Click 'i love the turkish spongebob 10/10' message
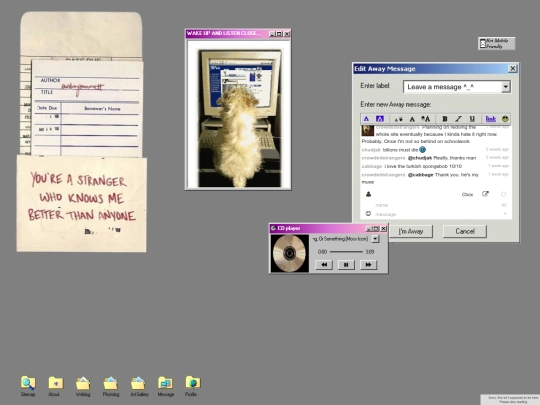The width and height of the screenshot is (540, 405). coord(423,166)
